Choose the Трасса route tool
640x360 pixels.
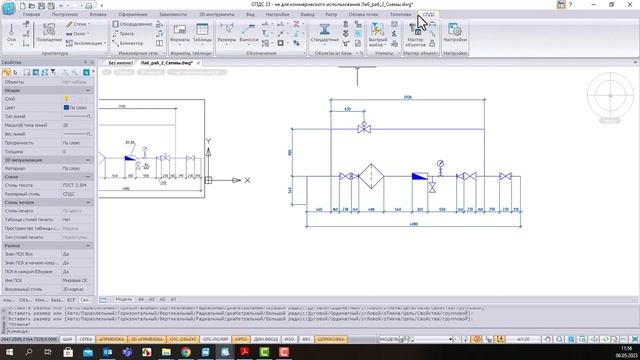123,33
